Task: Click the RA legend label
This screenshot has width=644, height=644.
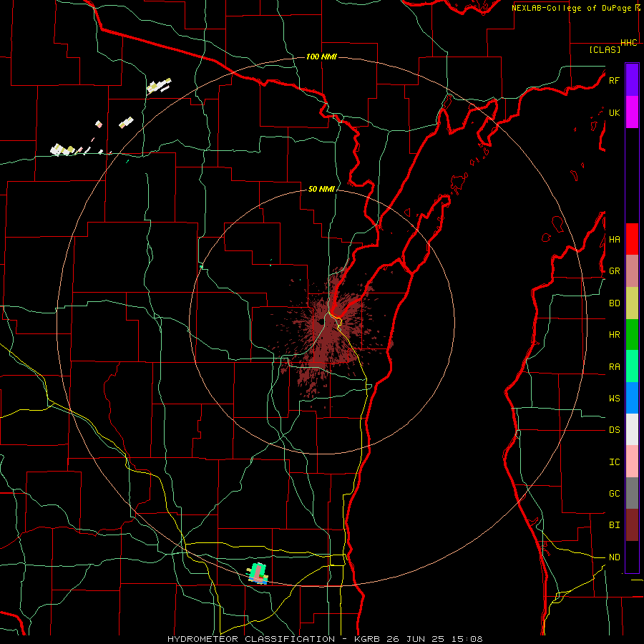Action: point(614,367)
